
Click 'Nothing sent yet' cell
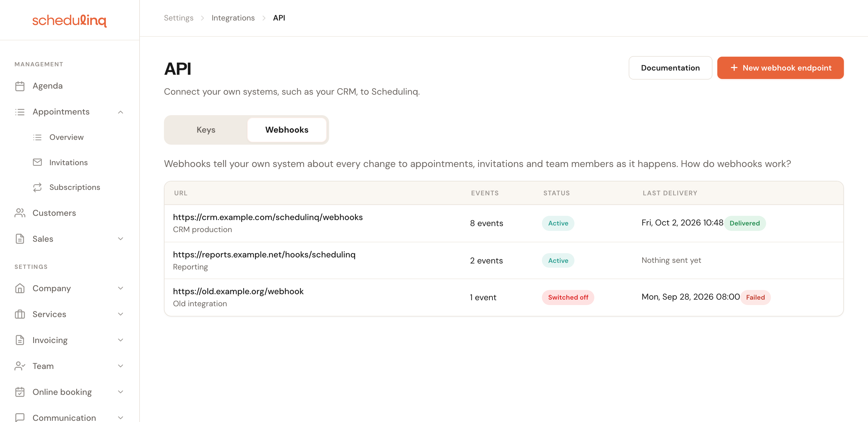(671, 260)
